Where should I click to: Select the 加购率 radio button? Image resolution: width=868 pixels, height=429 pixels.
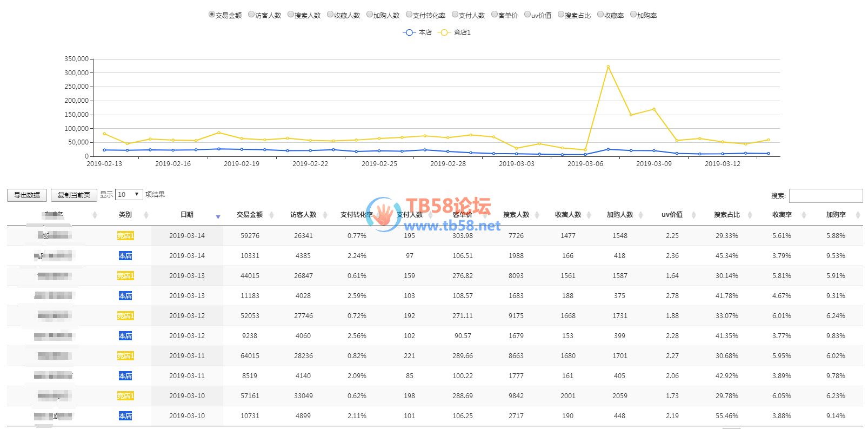pyautogui.click(x=633, y=15)
